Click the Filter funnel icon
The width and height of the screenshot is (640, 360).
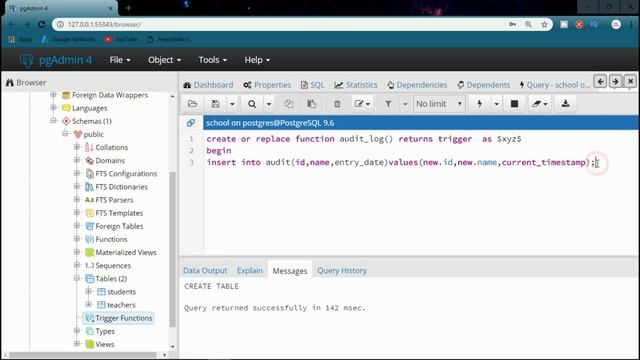point(388,104)
